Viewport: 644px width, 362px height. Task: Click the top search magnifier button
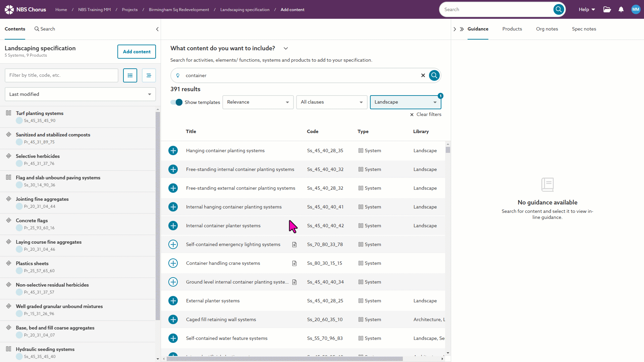(x=558, y=9)
